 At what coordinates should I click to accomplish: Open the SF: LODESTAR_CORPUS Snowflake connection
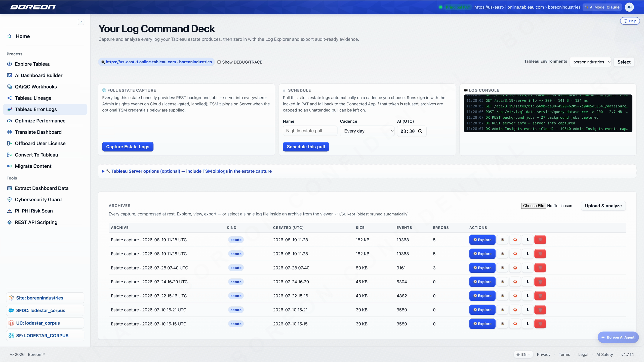[45, 336]
